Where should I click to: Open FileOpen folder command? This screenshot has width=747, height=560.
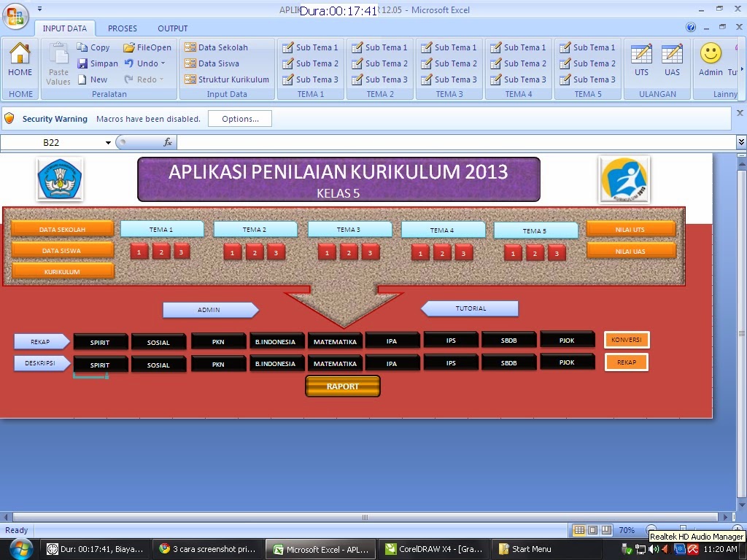point(147,47)
